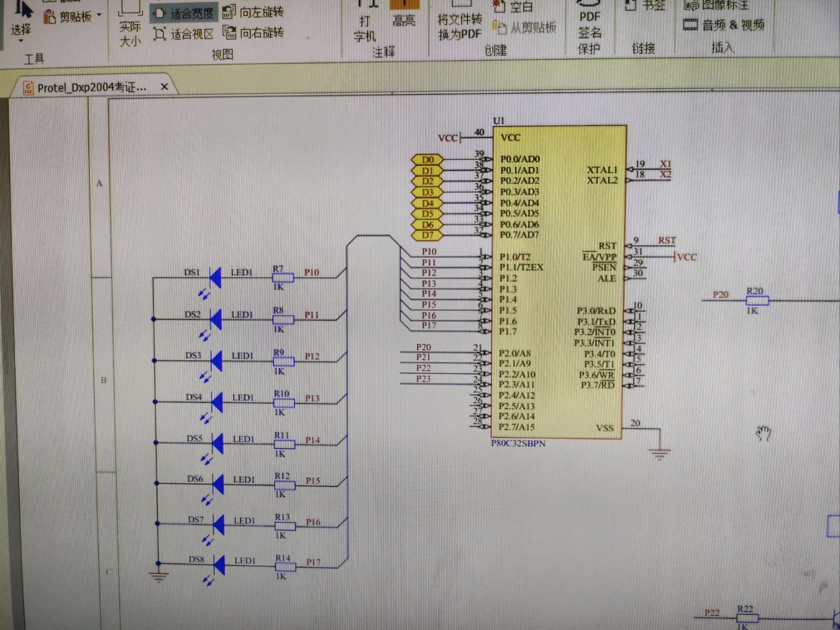The width and height of the screenshot is (840, 630).
Task: Click the 链接 group label
Action: pyautogui.click(x=643, y=48)
